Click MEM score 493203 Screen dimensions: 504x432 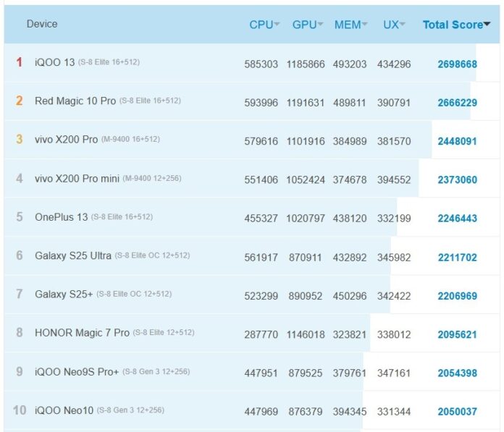tap(350, 64)
